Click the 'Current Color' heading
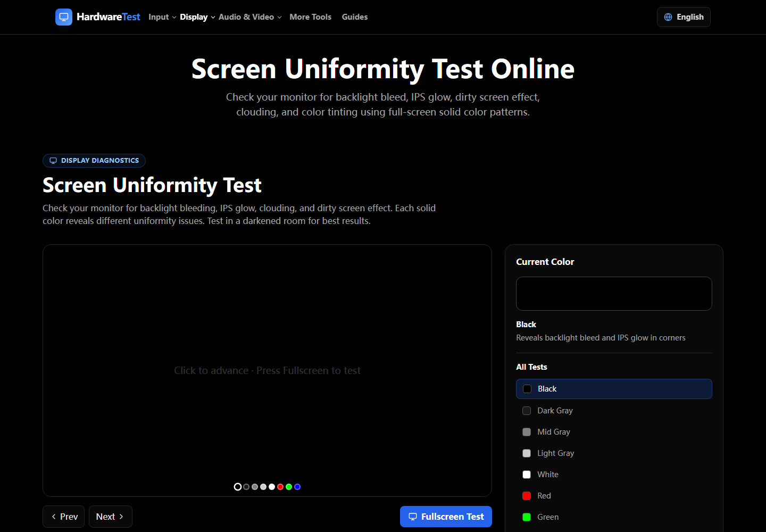The width and height of the screenshot is (766, 532). click(x=545, y=262)
